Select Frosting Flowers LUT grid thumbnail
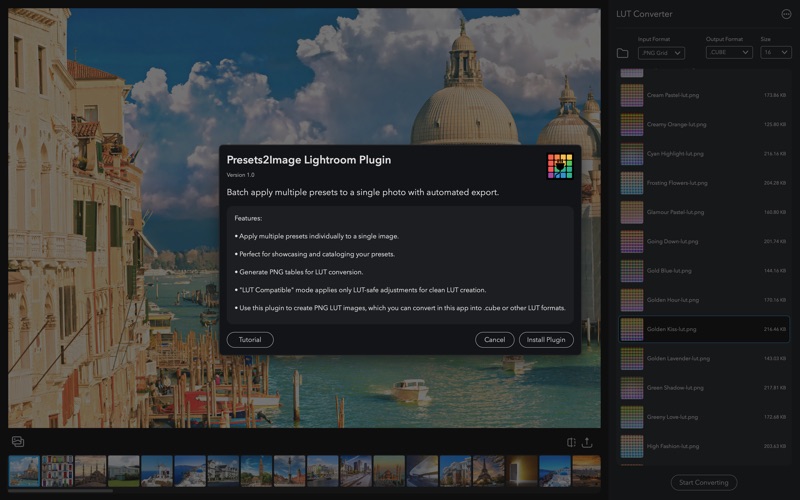Viewport: 800px width, 500px height. [632, 183]
